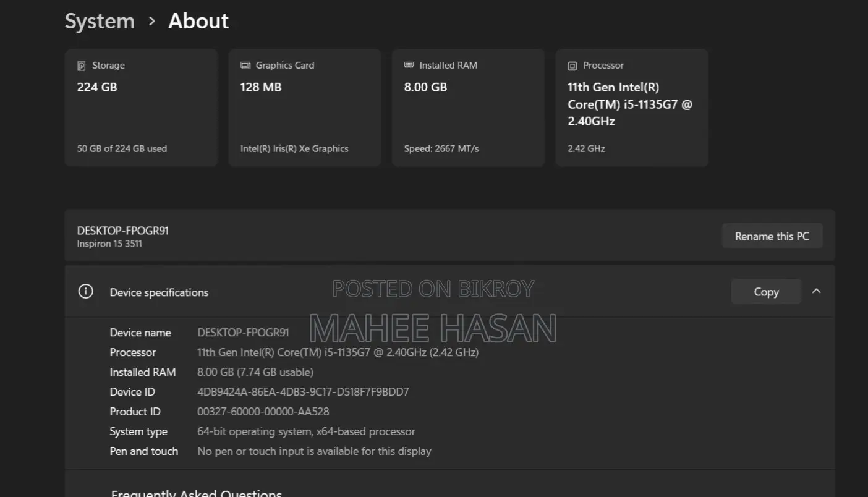The width and height of the screenshot is (868, 497).
Task: Click the Device ID label
Action: (132, 392)
